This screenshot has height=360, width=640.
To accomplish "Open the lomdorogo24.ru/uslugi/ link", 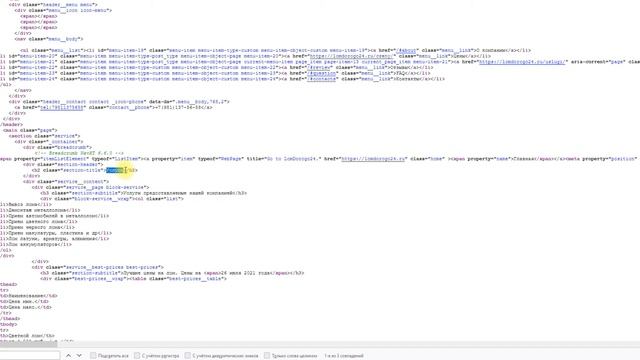I will [x=522, y=62].
